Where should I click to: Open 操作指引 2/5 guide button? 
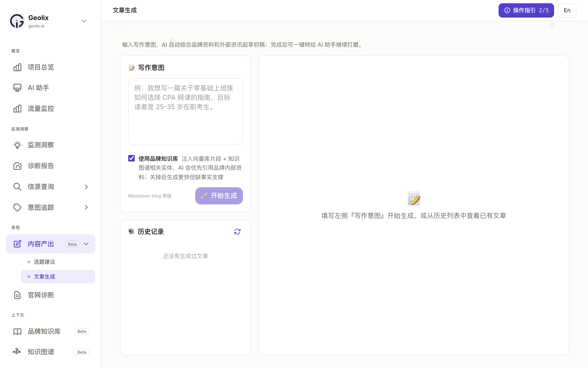[526, 10]
